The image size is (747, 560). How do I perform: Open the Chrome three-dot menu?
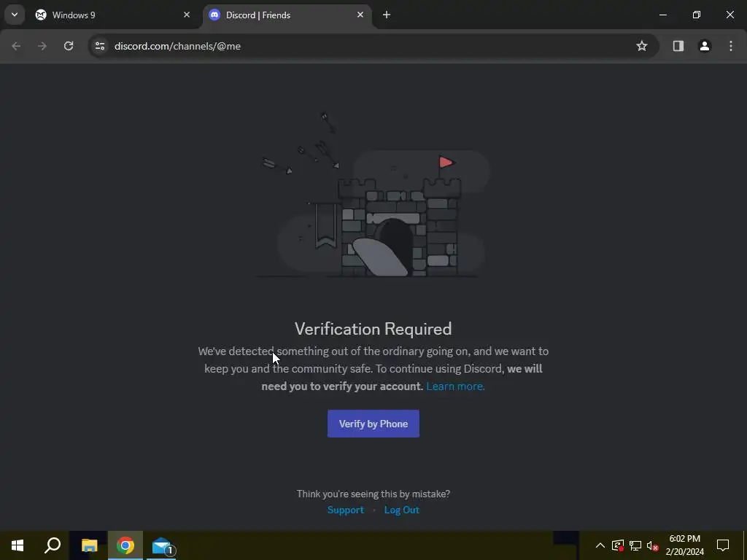tap(731, 46)
